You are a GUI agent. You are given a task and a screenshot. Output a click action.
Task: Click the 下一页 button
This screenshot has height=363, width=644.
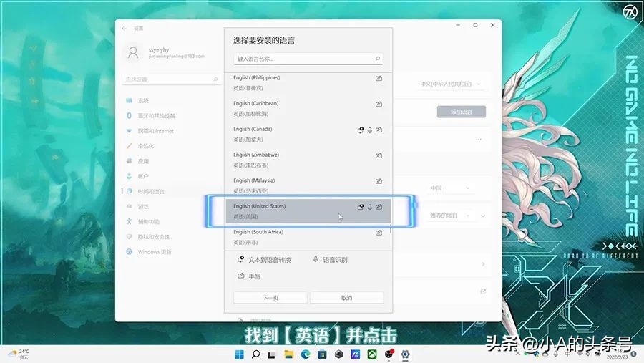tap(270, 298)
